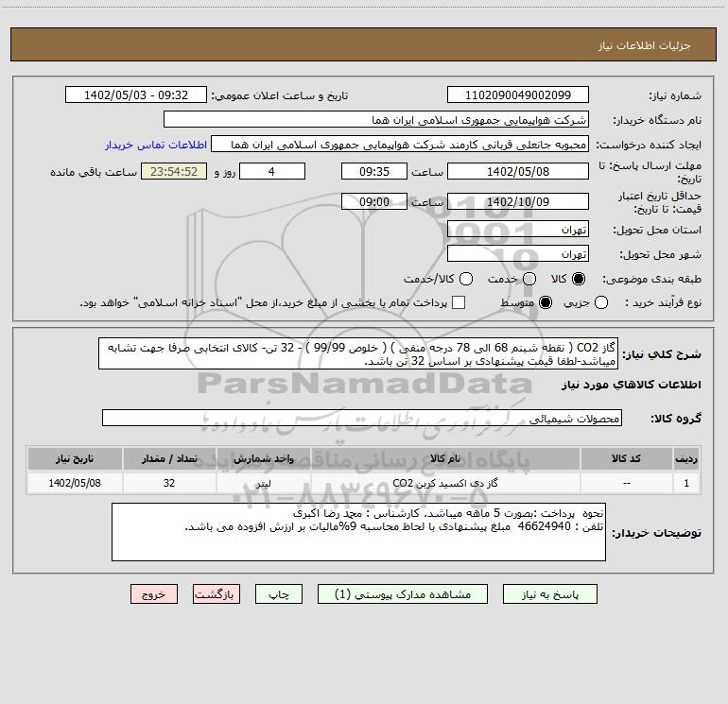Click the تاریخ نیاز column header

pos(75,458)
